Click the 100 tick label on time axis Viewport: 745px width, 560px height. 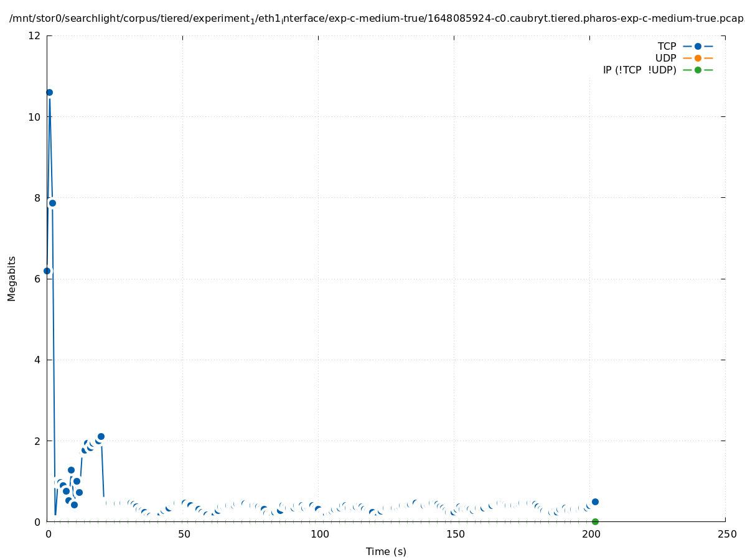click(319, 534)
